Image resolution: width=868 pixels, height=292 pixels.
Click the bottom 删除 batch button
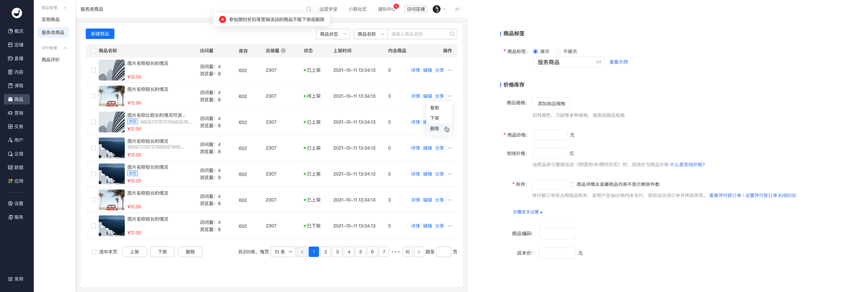190,252
